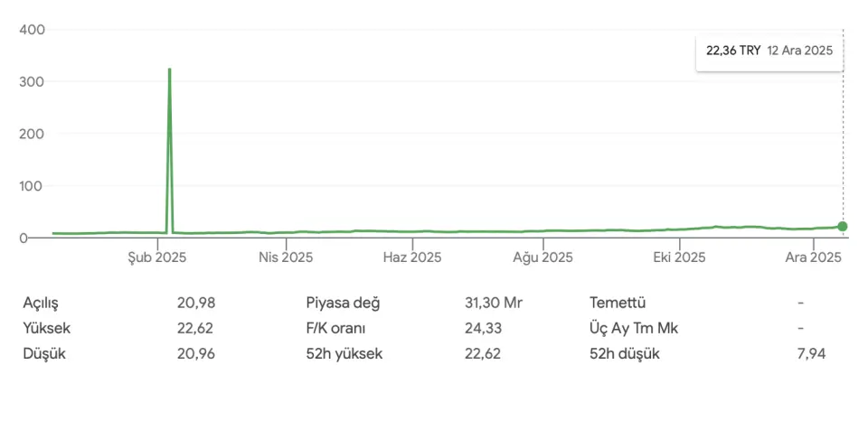Image resolution: width=868 pixels, height=421 pixels.
Task: Select the Nis 2025 x-axis label
Action: pos(286,257)
